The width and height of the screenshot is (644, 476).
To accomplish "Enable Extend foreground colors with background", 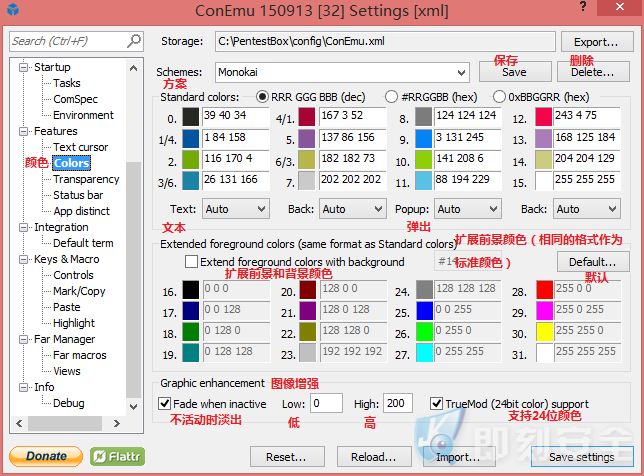I will pyautogui.click(x=191, y=262).
